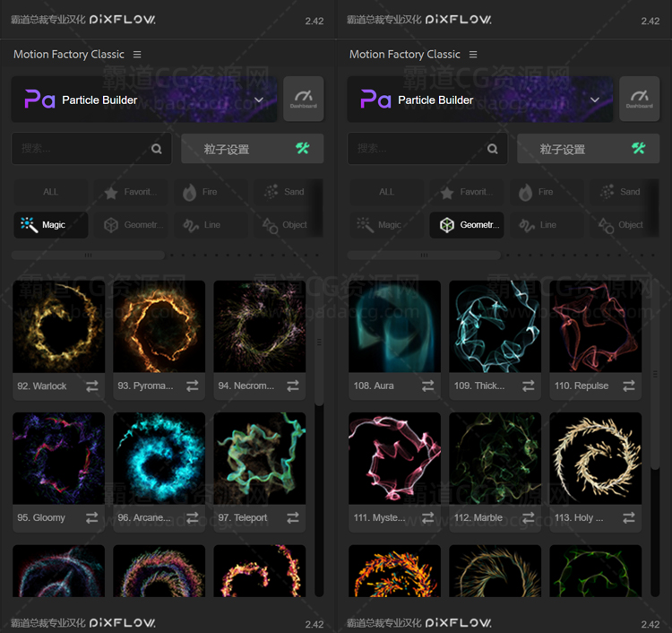Click right panel preset list scrollbar
The width and height of the screenshot is (672, 633).
pos(655,374)
